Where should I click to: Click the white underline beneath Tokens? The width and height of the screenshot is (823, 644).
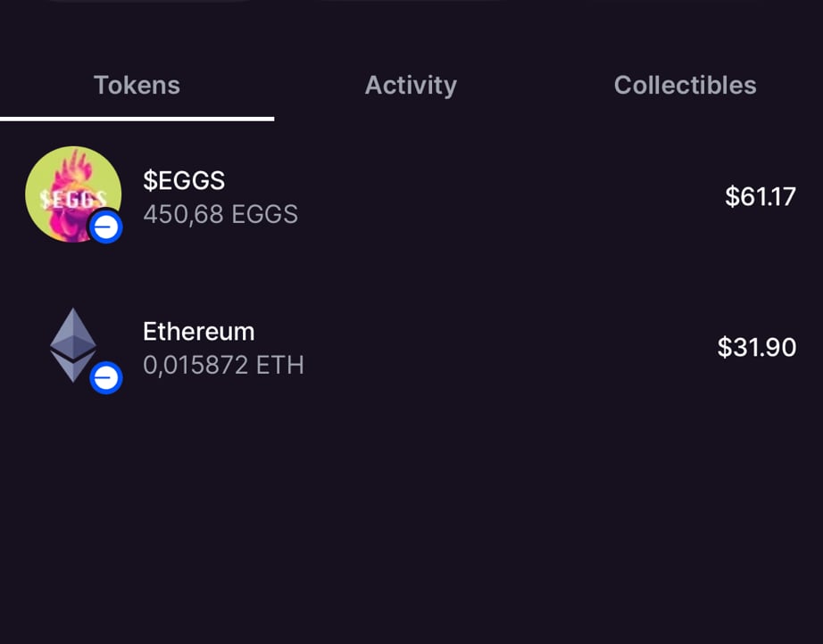pos(137,118)
